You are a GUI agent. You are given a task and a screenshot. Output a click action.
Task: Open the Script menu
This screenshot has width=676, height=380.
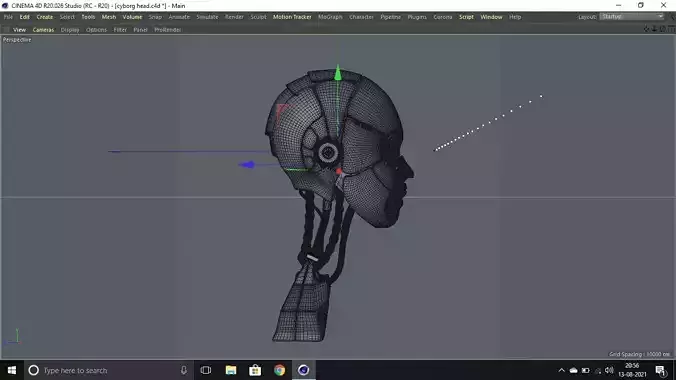[466, 17]
